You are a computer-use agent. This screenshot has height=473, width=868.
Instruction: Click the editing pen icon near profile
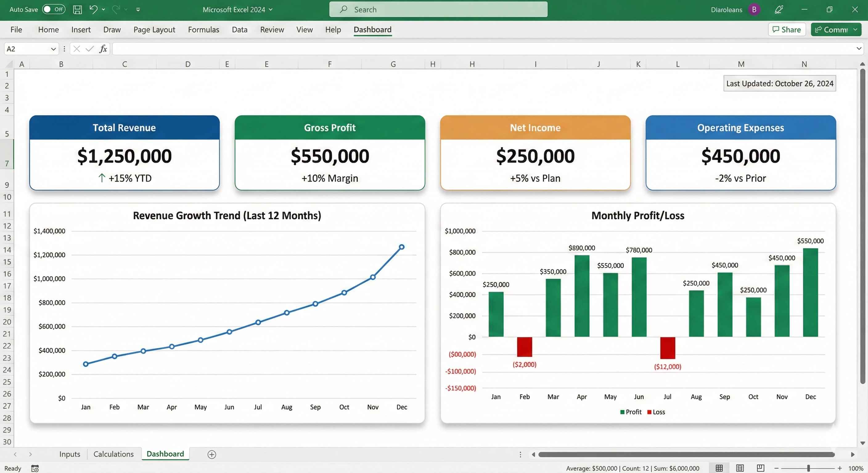(778, 10)
